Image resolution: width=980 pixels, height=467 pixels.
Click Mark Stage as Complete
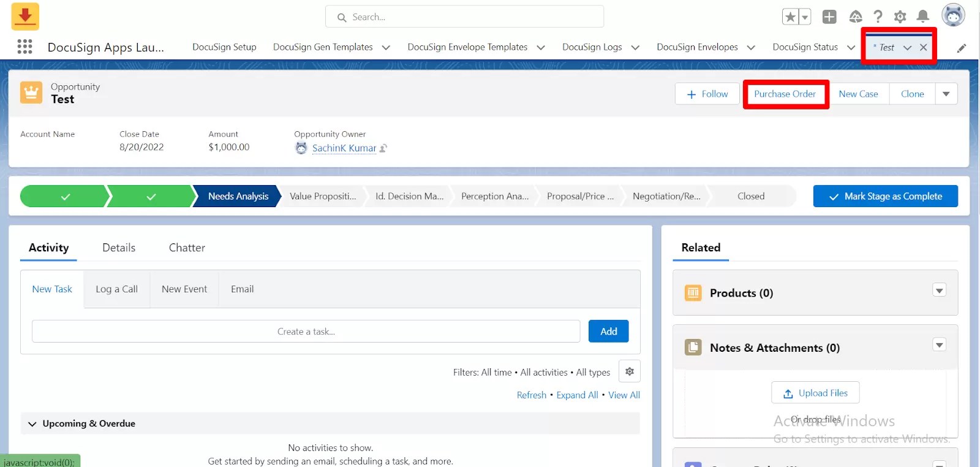(885, 196)
